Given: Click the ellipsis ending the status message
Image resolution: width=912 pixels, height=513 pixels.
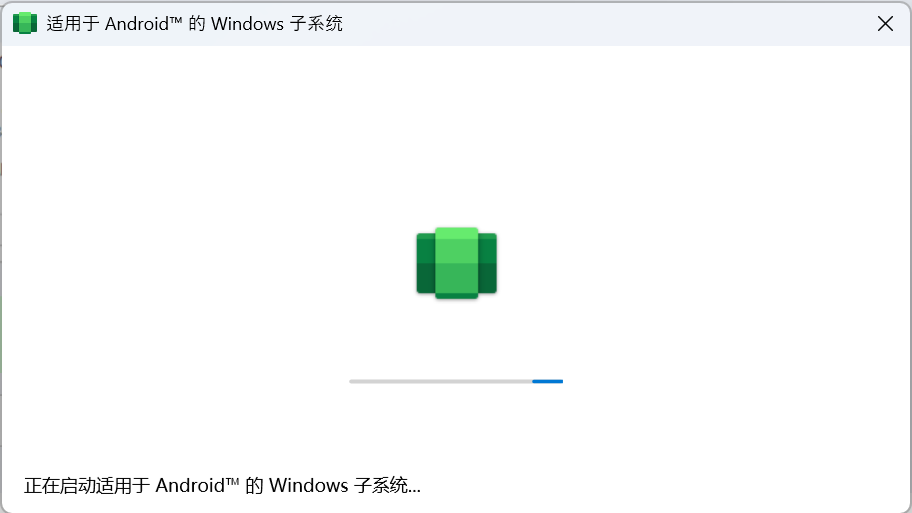Looking at the screenshot, I should (x=414, y=491).
